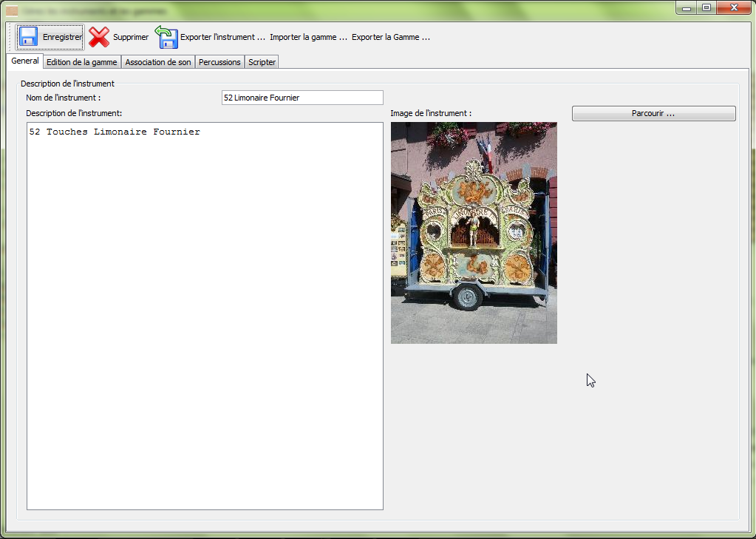Focus the Nom de l'instrument text field

(x=302, y=98)
